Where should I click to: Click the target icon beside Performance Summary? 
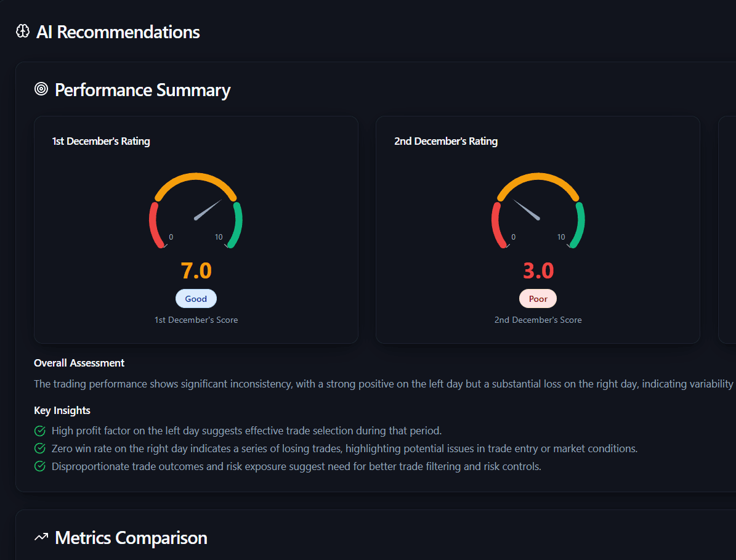point(41,89)
